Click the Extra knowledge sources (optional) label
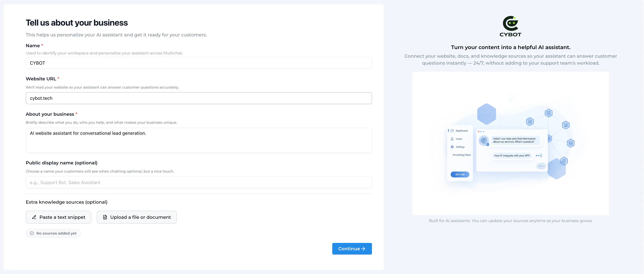This screenshot has height=274, width=644. tap(67, 202)
